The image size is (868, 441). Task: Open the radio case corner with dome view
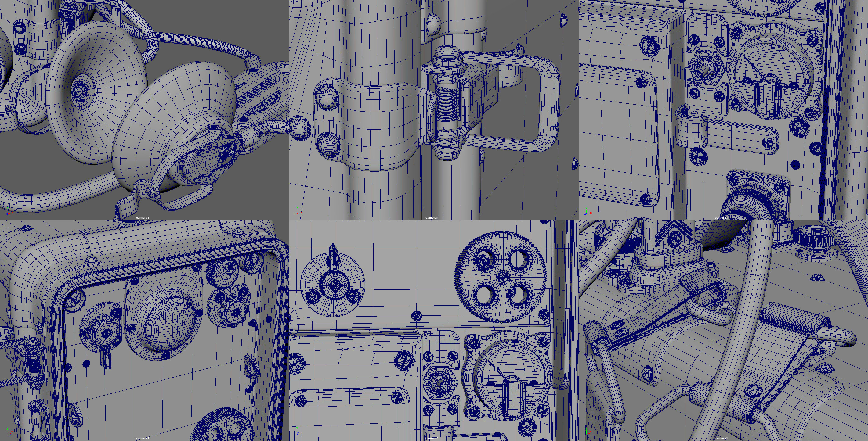[144, 331]
